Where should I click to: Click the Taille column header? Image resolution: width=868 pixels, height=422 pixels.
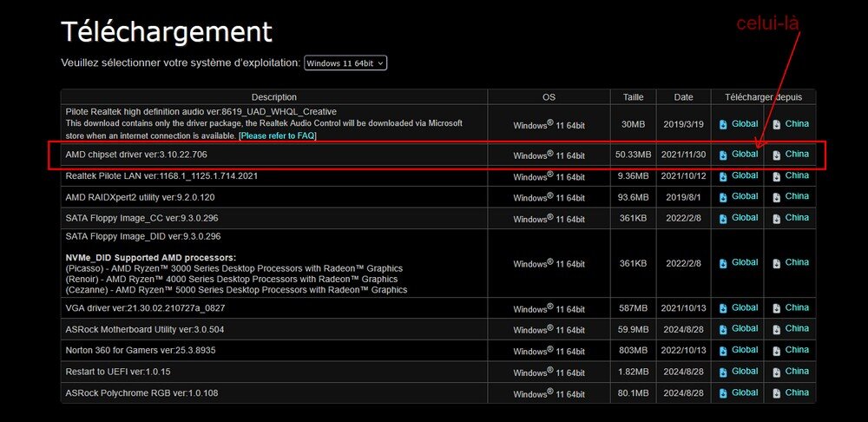coord(634,97)
